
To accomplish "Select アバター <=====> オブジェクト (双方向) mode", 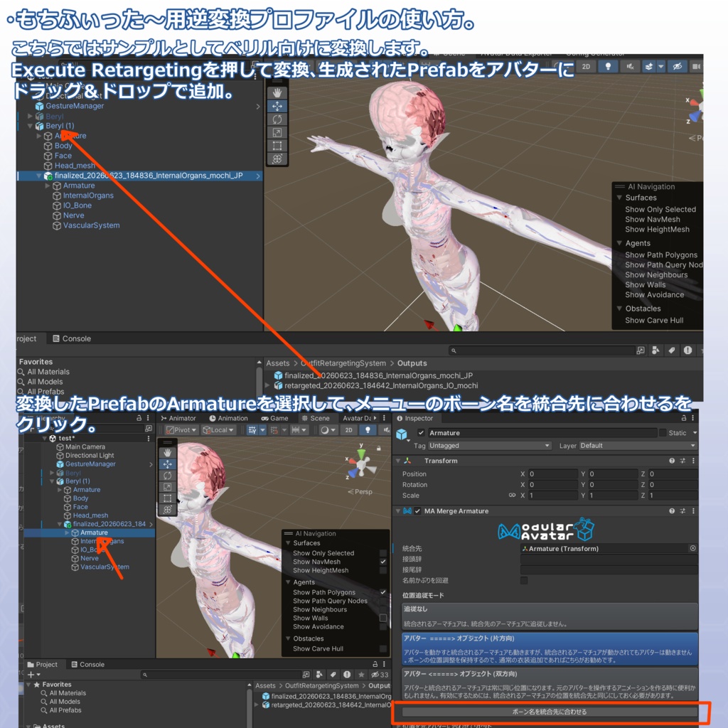I will click(550, 685).
